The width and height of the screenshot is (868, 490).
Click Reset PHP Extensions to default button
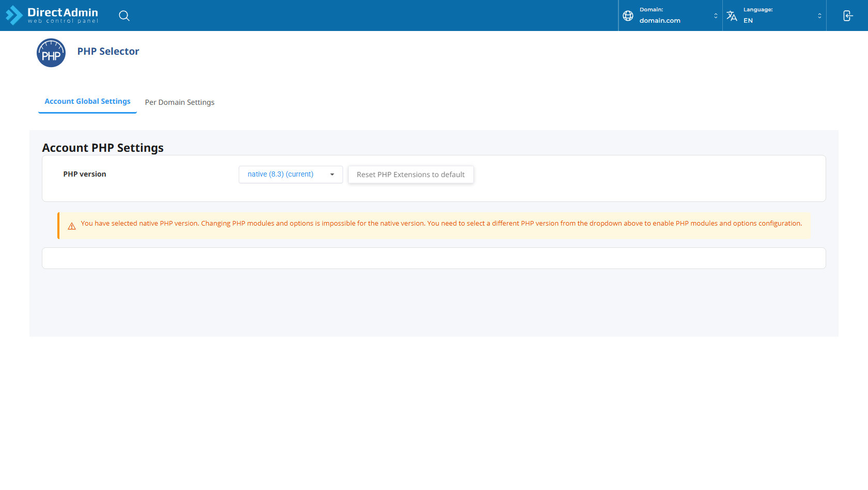[x=411, y=175]
